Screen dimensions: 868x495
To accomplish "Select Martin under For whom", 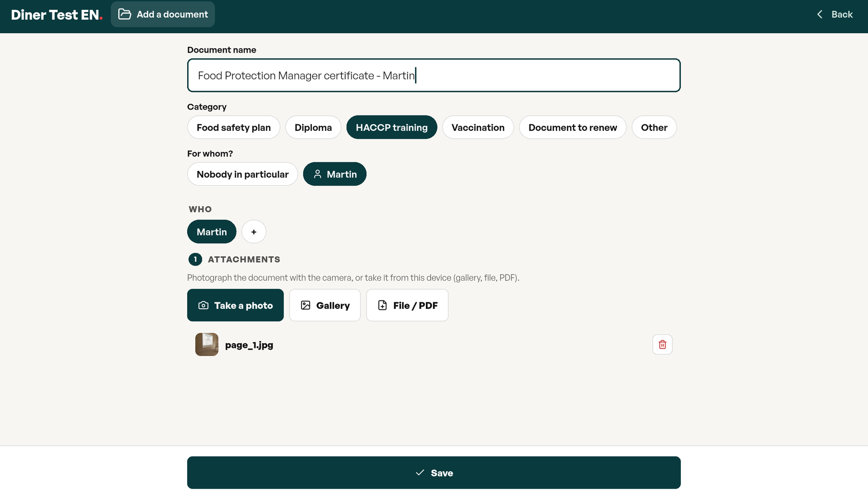I will click(x=335, y=174).
